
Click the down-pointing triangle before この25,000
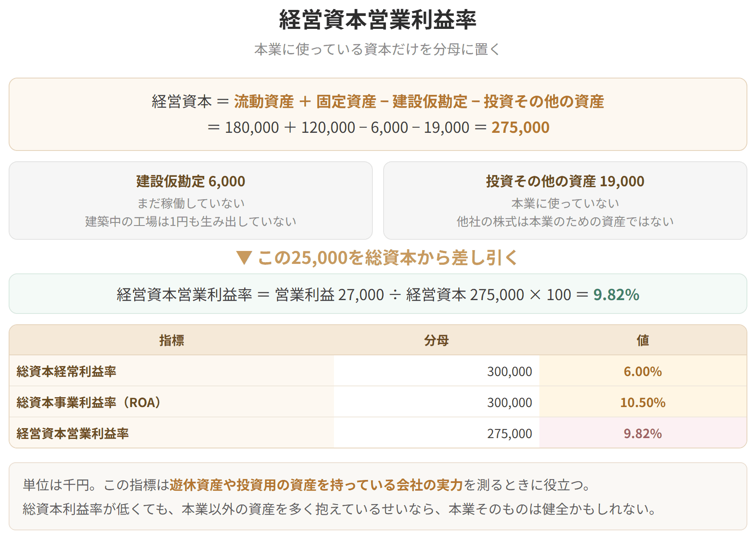click(244, 258)
